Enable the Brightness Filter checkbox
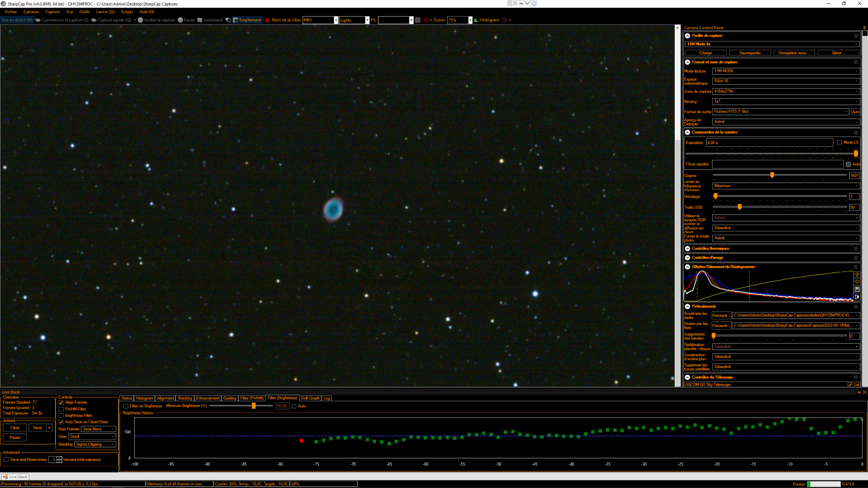This screenshot has height=488, width=868. pyautogui.click(x=61, y=416)
